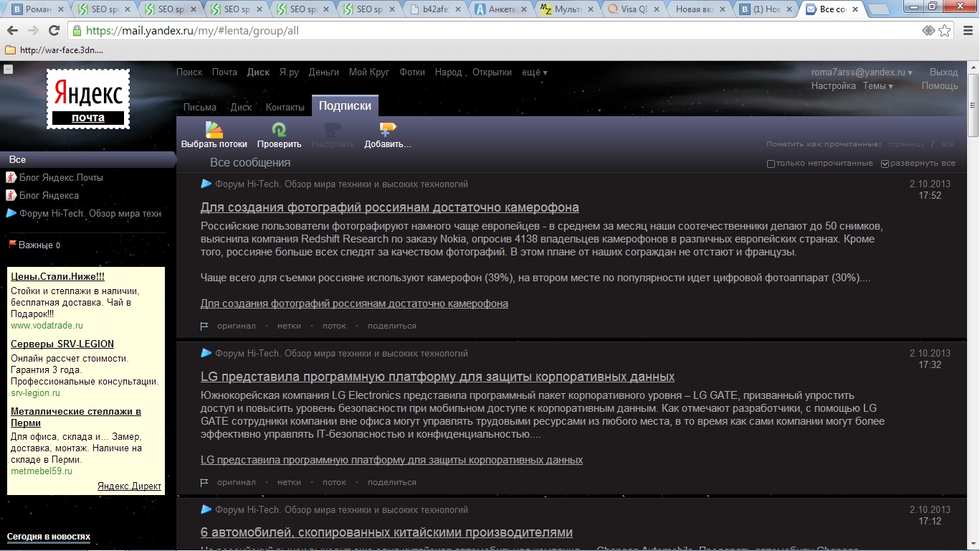Open Мой Круг in top menu
980x551 pixels.
[x=369, y=72]
